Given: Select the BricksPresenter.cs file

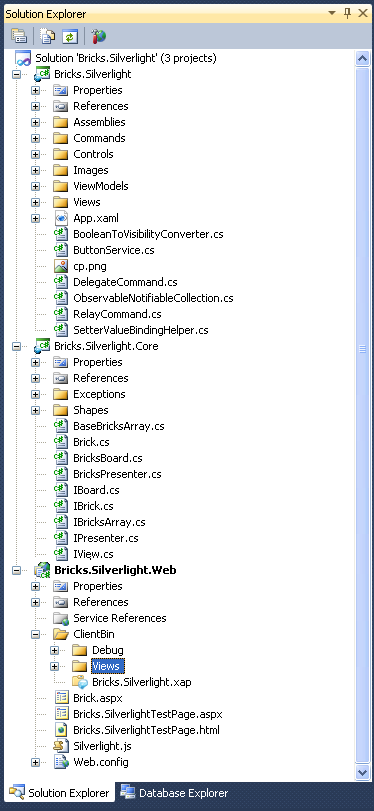Looking at the screenshot, I should coord(117,474).
